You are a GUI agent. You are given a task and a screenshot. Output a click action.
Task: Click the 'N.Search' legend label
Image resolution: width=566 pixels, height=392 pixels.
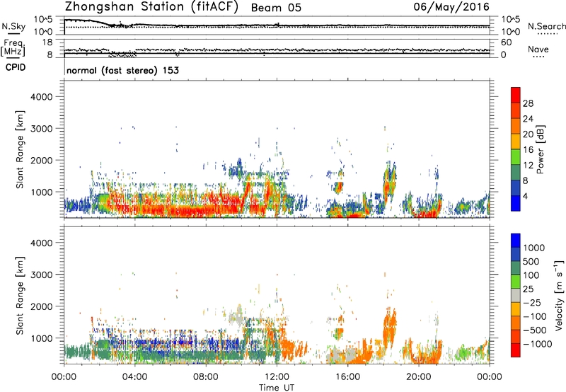pyautogui.click(x=547, y=26)
